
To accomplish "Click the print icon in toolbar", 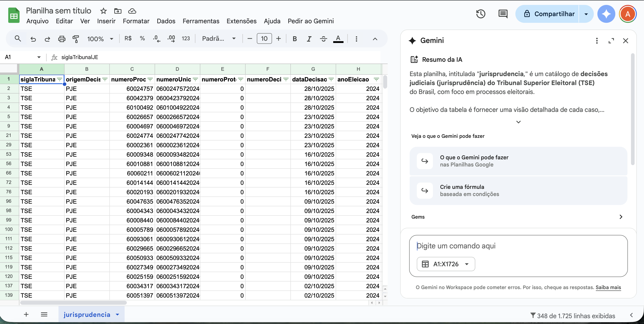I will [61, 39].
